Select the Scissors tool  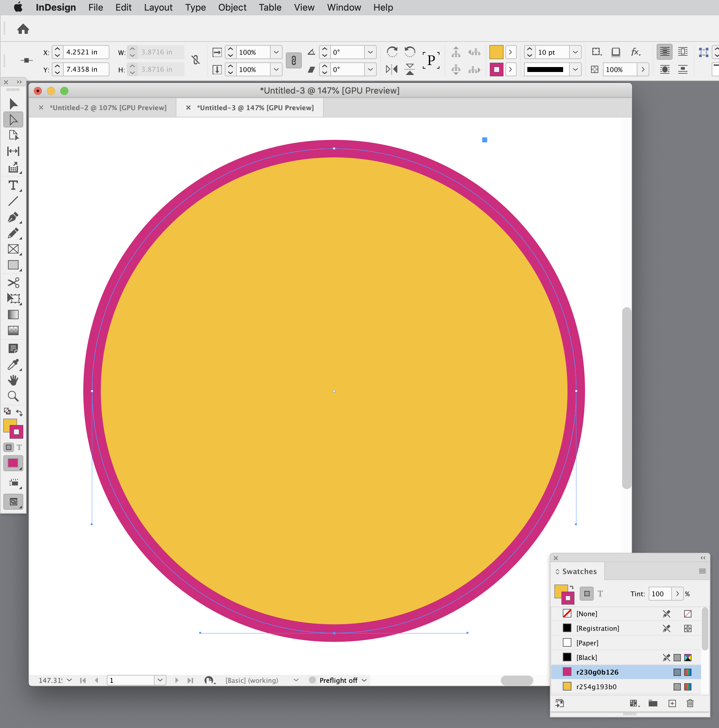(14, 282)
